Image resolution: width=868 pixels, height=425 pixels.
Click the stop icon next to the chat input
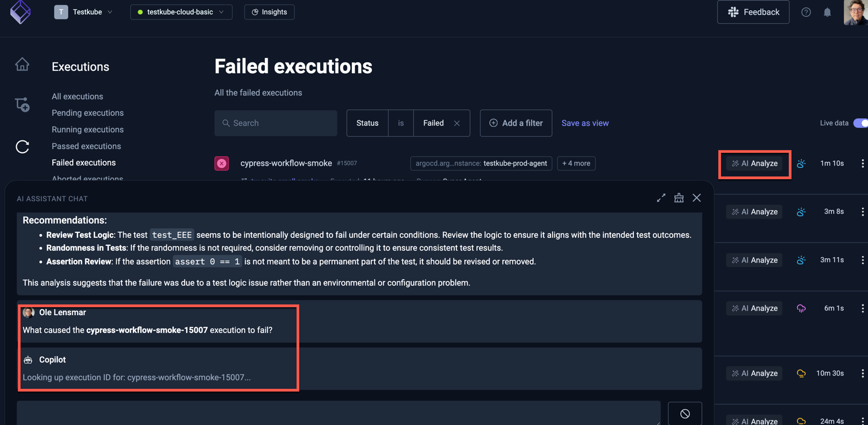[x=684, y=413]
